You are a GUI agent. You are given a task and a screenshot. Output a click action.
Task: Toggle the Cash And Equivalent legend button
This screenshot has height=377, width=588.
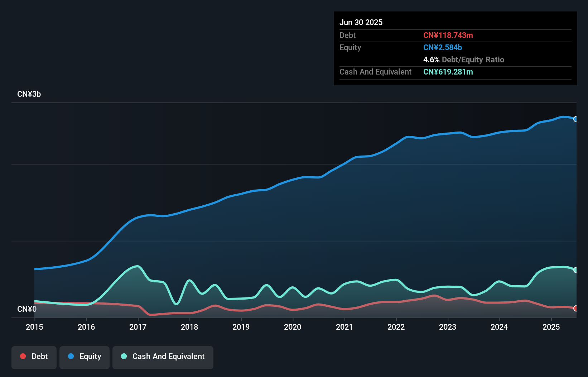[x=163, y=357]
